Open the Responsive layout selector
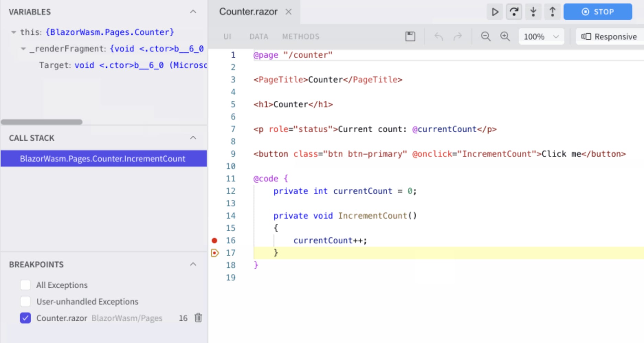 pyautogui.click(x=609, y=36)
